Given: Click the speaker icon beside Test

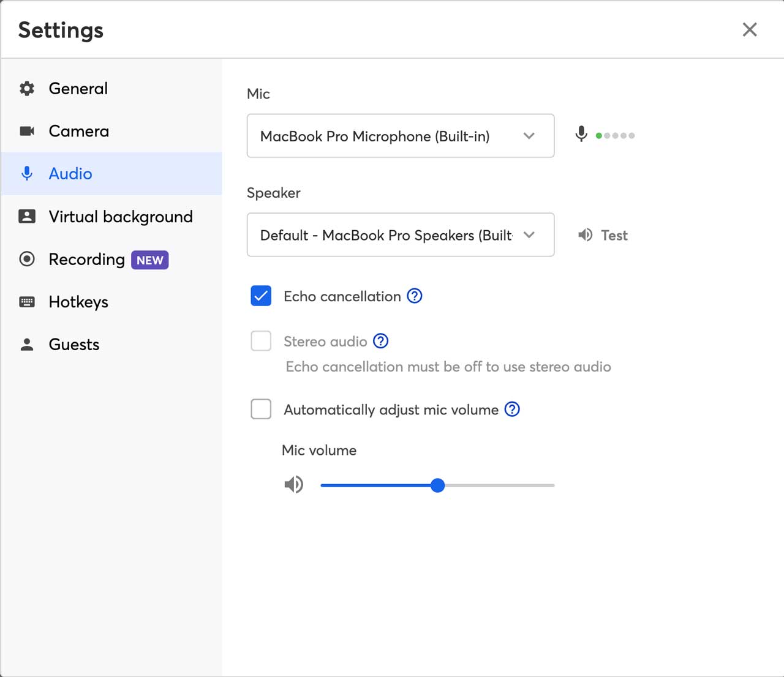Looking at the screenshot, I should [x=586, y=235].
